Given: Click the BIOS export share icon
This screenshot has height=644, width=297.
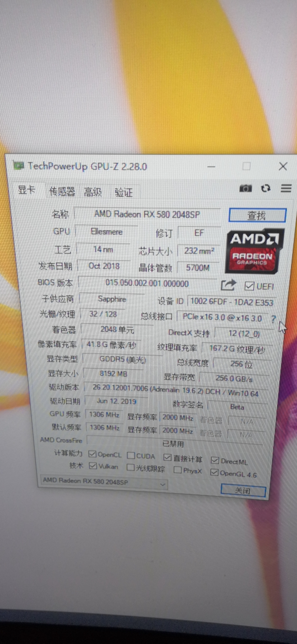Looking at the screenshot, I should [228, 285].
